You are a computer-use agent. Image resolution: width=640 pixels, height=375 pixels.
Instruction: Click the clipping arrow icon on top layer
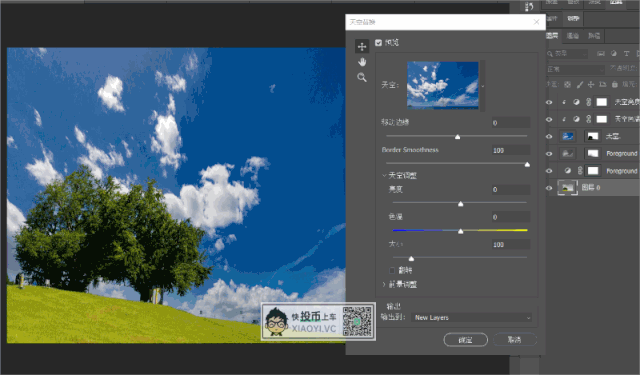[x=564, y=102]
